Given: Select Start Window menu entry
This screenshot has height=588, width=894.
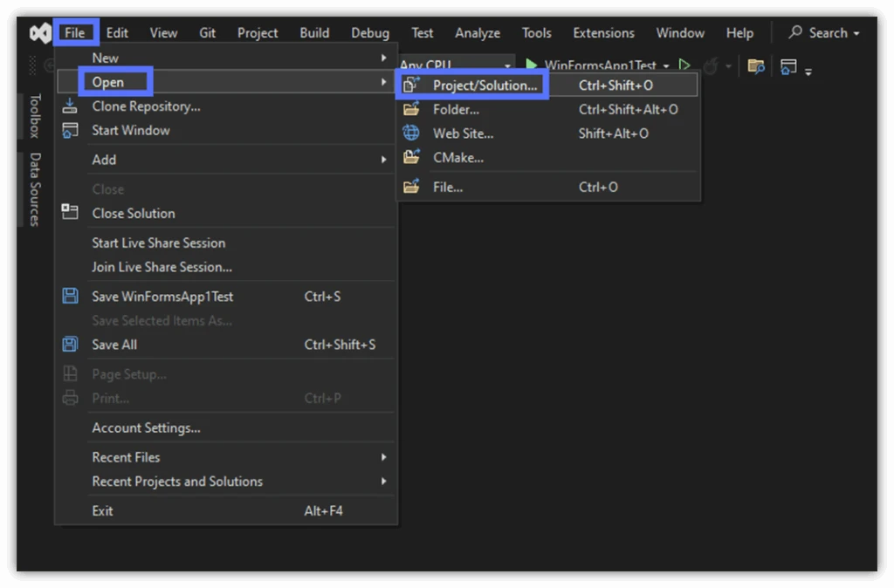Looking at the screenshot, I should click(x=226, y=130).
